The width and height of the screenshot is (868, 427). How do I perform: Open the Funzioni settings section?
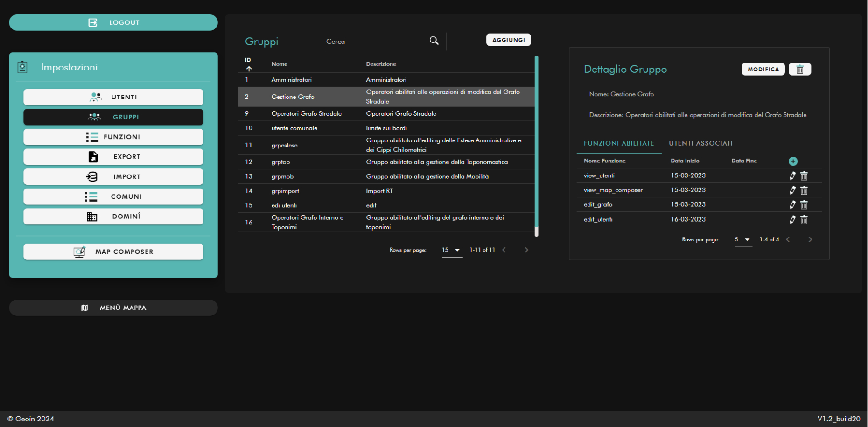113,137
